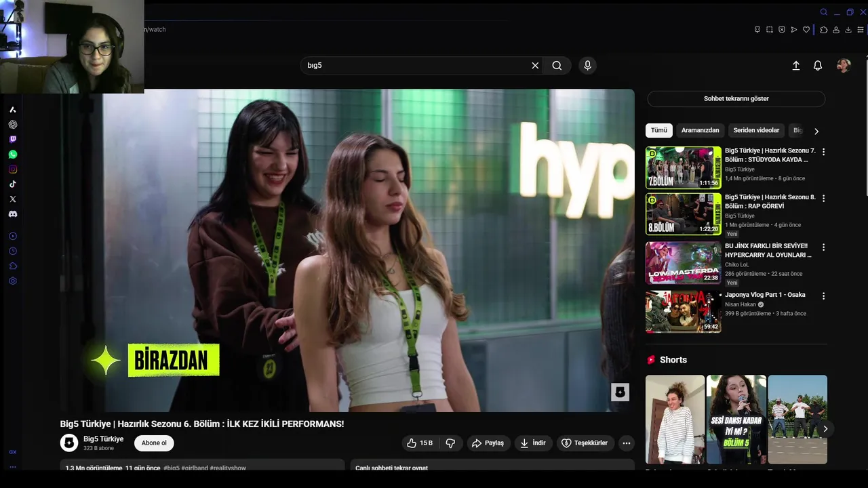
Task: Open options menu for Japonya Vlog video
Action: pyautogui.click(x=823, y=296)
